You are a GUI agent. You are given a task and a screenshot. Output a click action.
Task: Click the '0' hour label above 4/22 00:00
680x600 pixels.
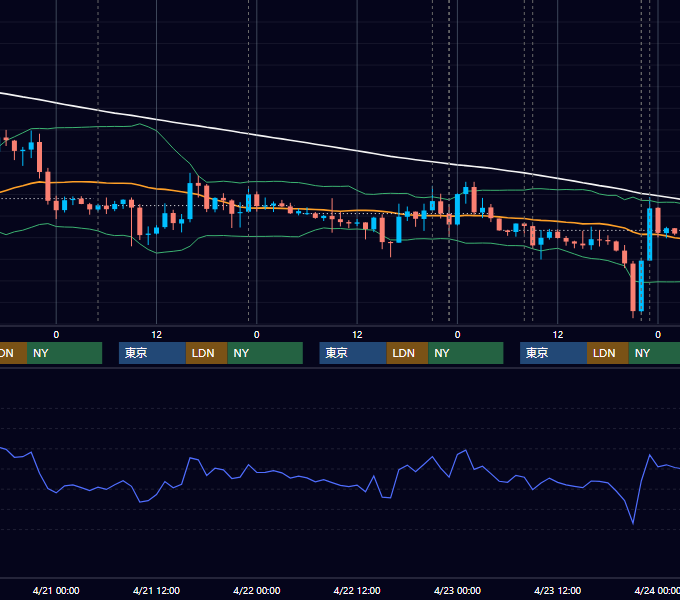click(257, 335)
